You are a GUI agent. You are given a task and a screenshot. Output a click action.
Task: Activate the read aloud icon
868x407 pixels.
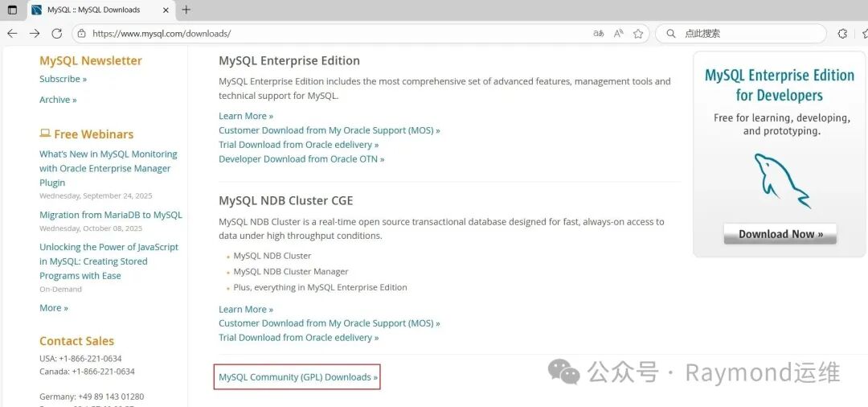(x=618, y=34)
